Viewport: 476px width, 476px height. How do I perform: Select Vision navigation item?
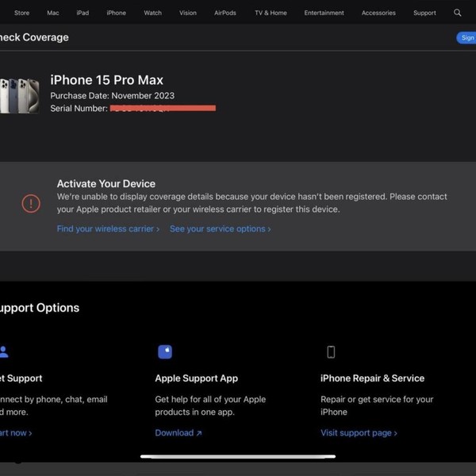(x=188, y=13)
